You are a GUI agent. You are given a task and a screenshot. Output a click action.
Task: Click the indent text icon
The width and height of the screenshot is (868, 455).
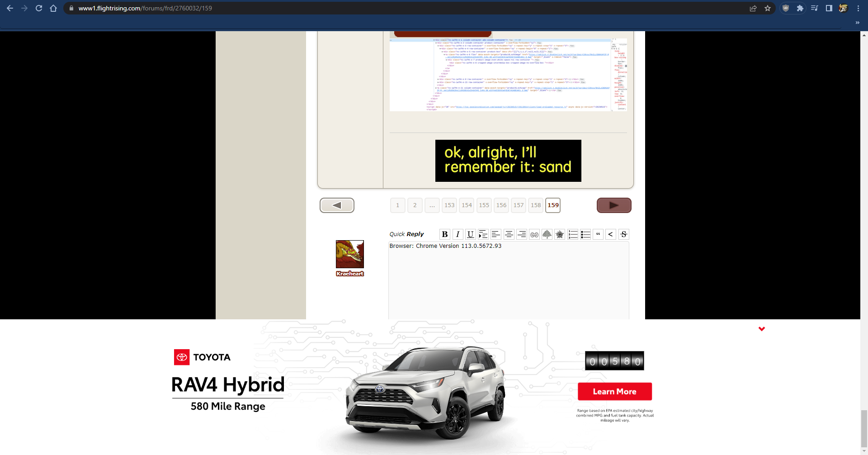[483, 234]
